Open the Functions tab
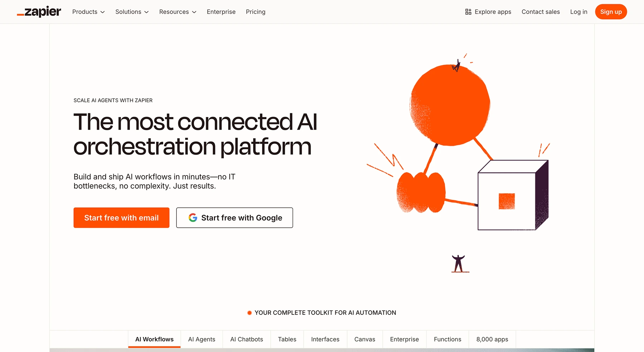 pos(447,339)
